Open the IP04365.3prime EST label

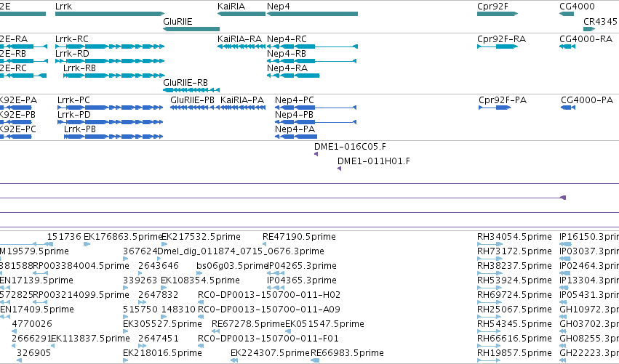coord(302,280)
